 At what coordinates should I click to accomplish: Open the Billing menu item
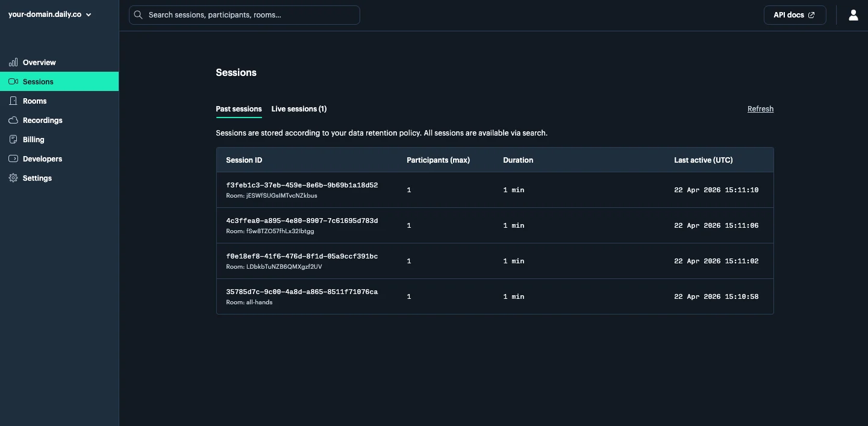(59, 140)
